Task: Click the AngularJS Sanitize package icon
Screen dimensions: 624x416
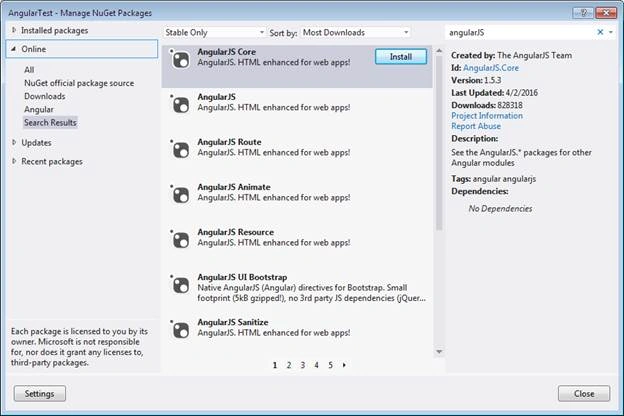Action: [181, 330]
